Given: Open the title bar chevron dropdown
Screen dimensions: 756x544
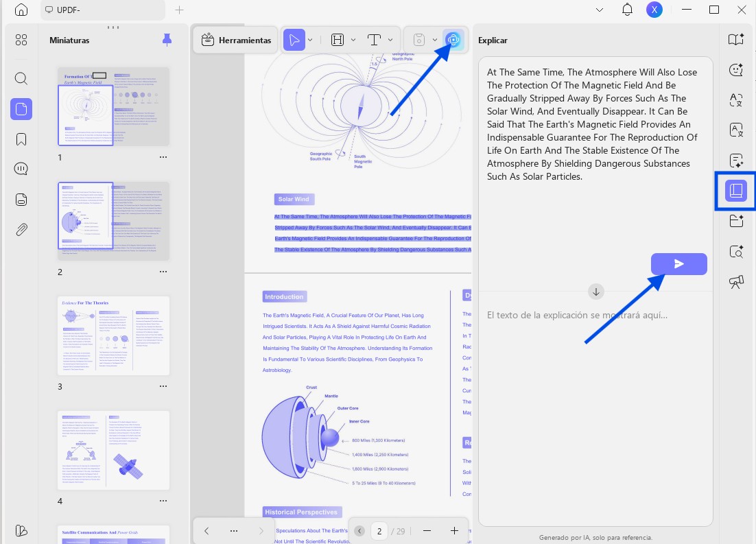Looking at the screenshot, I should 600,10.
